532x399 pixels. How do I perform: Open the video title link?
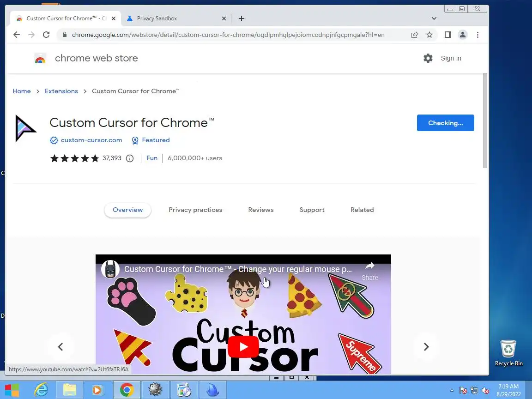click(x=238, y=269)
